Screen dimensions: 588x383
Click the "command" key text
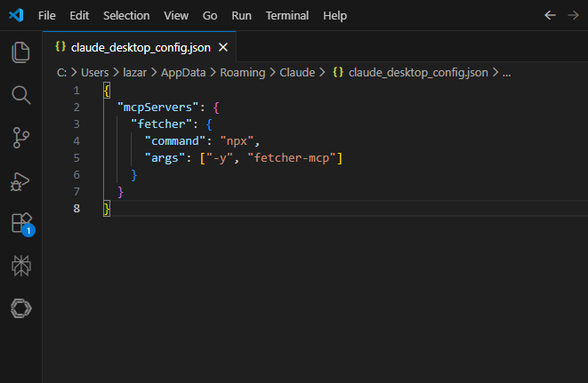(174, 141)
